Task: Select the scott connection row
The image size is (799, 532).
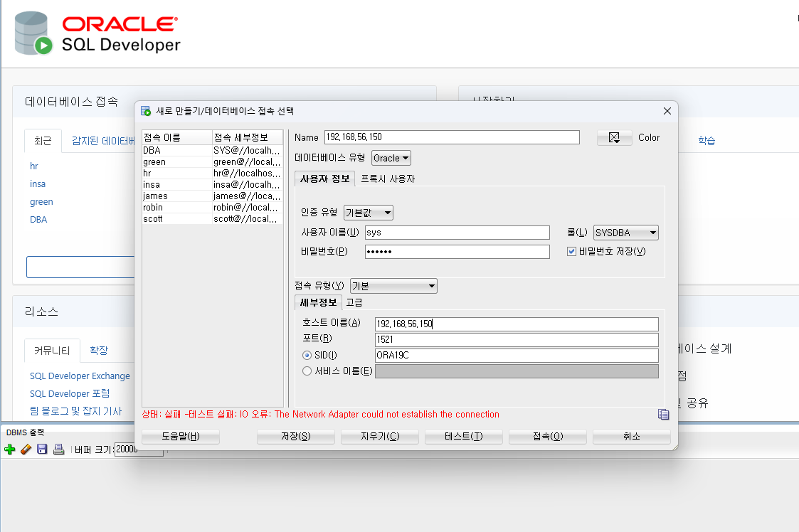Action: pos(212,218)
